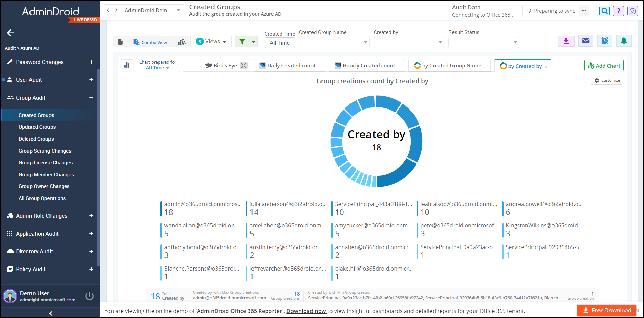The width and height of the screenshot is (644, 318).
Task: Change Chart prepared for All Time period
Action: [x=158, y=68]
